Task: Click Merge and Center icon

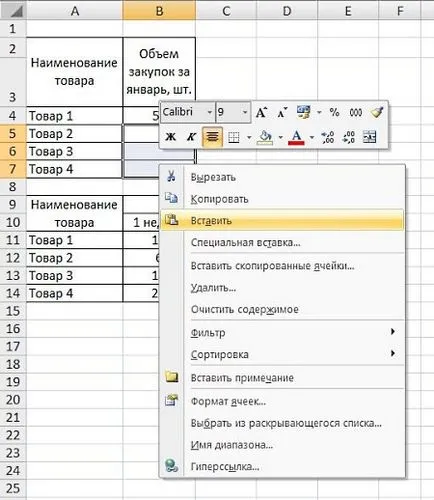Action: click(369, 137)
